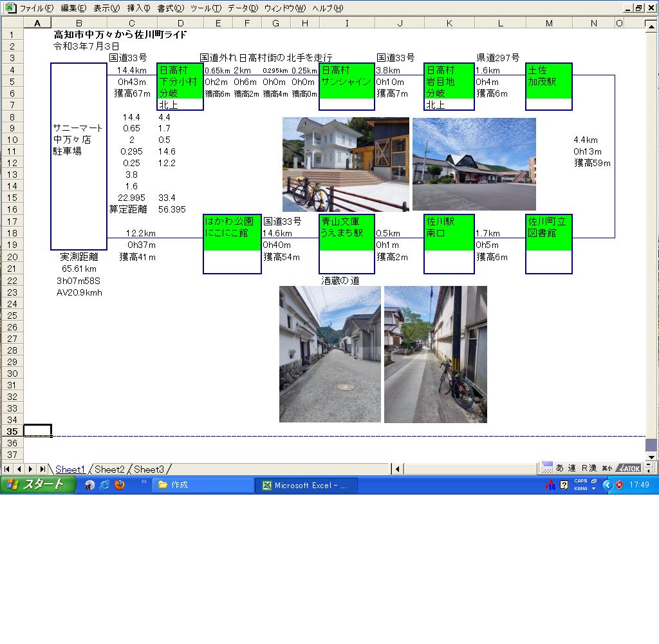Viewport: 659px width, 644px height.
Task: Click the help question mark tray icon
Action: 564,485
